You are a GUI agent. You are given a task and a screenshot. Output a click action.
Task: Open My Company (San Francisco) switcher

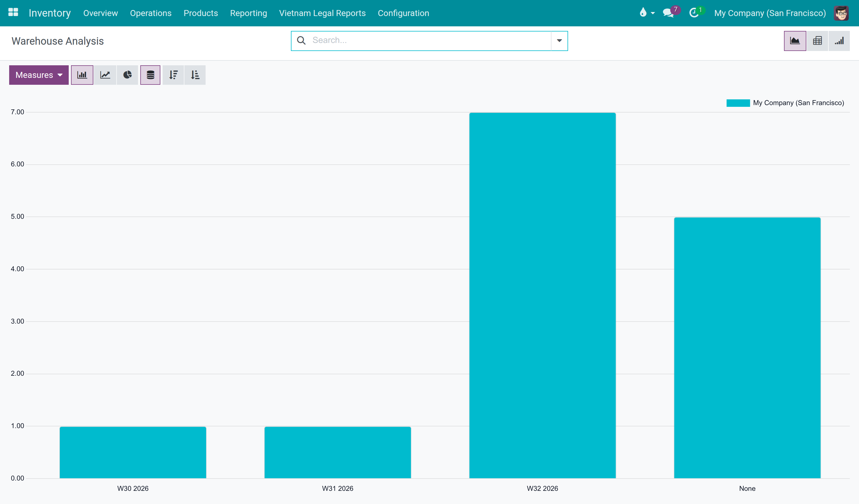pos(770,13)
